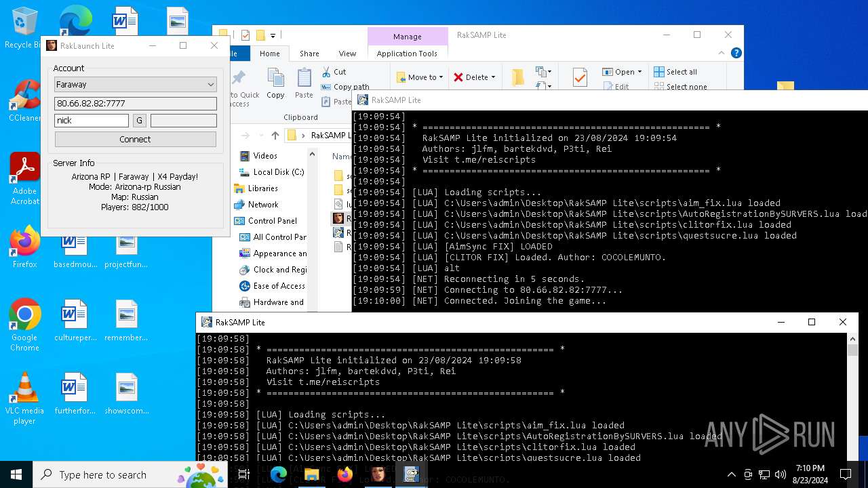Open Recycle Bin on the desktop

coord(23,28)
